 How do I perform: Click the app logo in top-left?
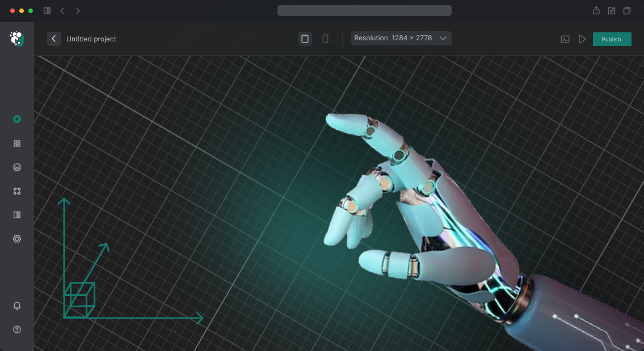tap(16, 39)
